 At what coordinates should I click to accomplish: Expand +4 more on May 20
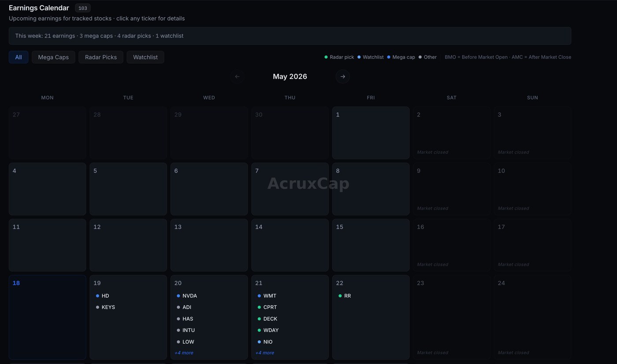(x=184, y=353)
